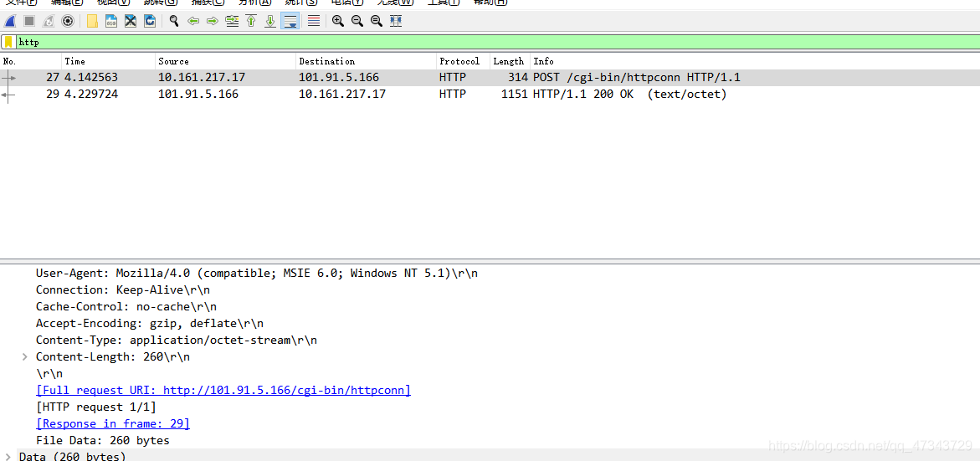
Task: Stop the running packet capture
Action: pos(28,21)
